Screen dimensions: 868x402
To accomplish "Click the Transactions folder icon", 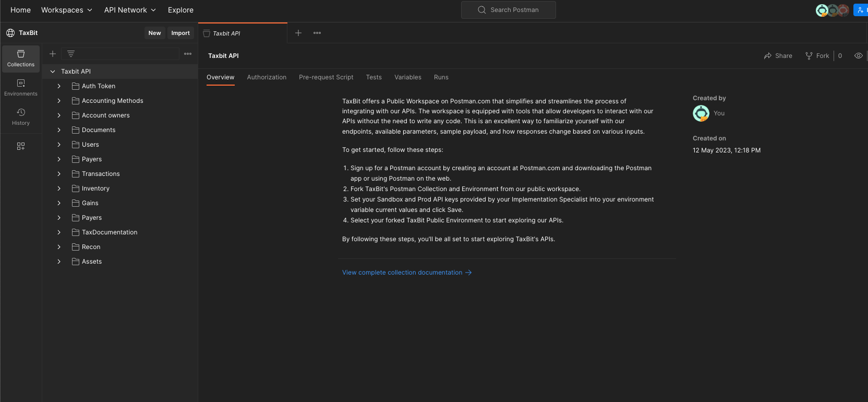I will coord(76,174).
